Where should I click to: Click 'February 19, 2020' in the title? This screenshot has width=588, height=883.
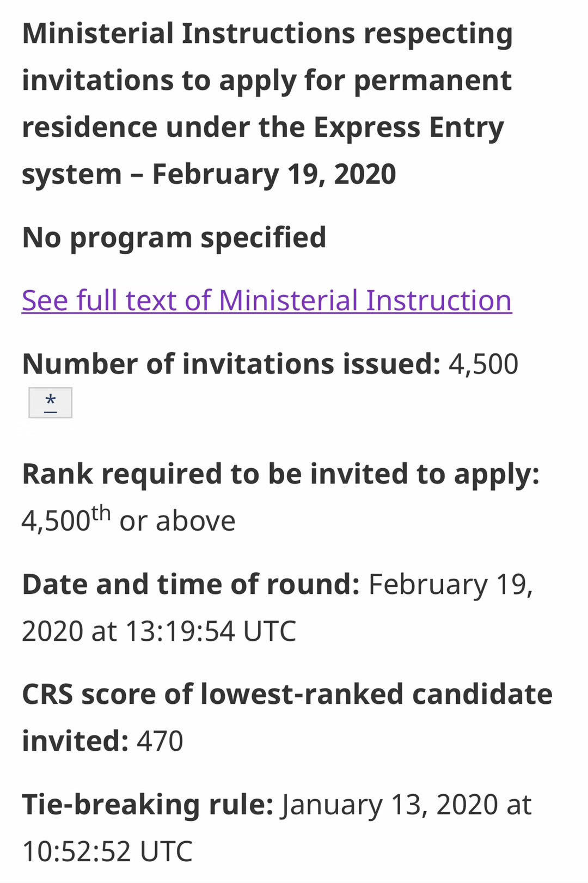coord(274,175)
